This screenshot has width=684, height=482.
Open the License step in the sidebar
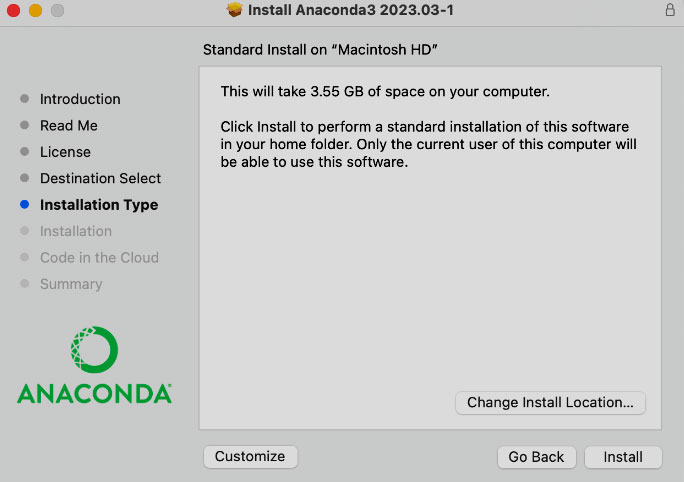(65, 152)
